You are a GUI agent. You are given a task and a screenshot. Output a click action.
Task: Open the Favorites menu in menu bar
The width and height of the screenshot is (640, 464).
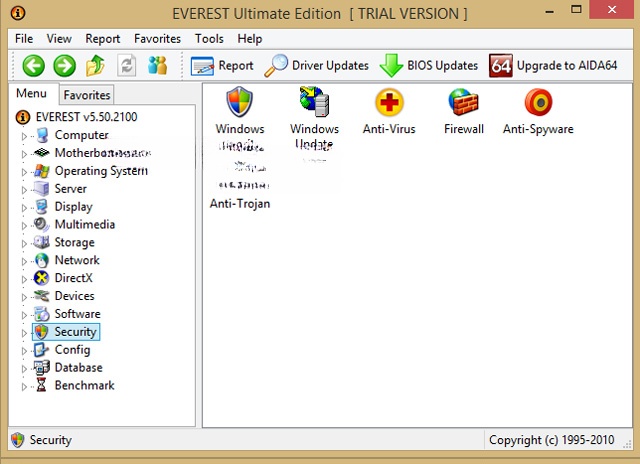pyautogui.click(x=157, y=39)
